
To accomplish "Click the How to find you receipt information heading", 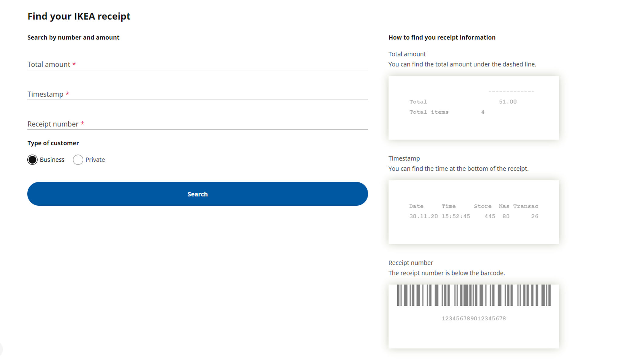I will pyautogui.click(x=442, y=37).
